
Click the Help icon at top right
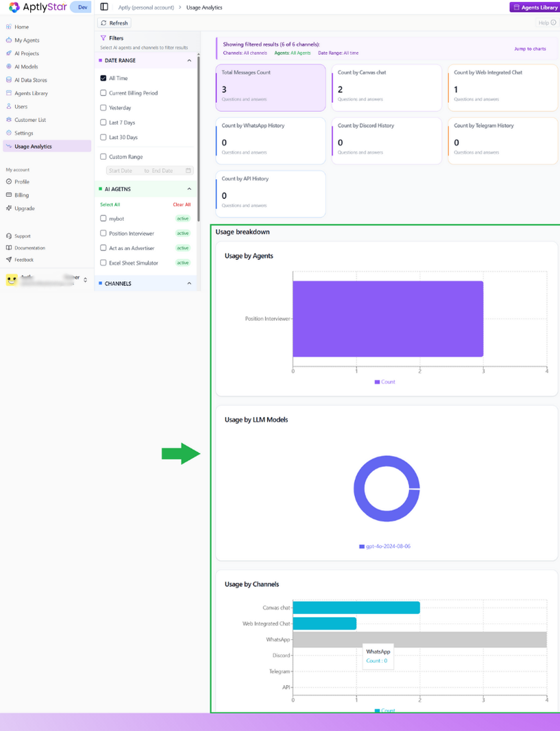[553, 22]
